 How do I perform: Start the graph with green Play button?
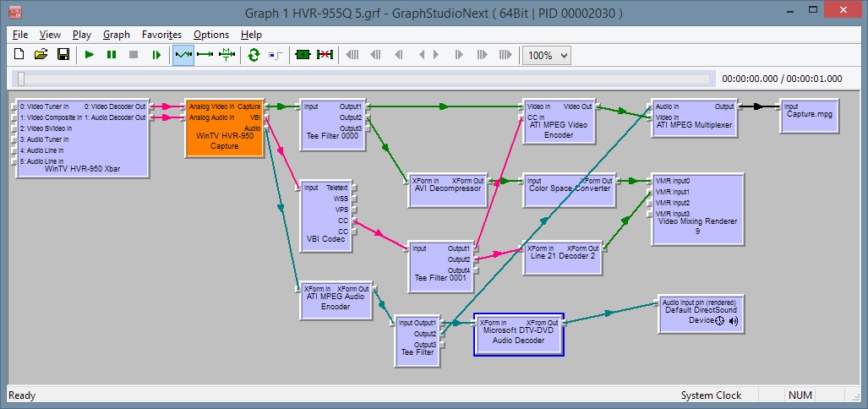pos(90,55)
